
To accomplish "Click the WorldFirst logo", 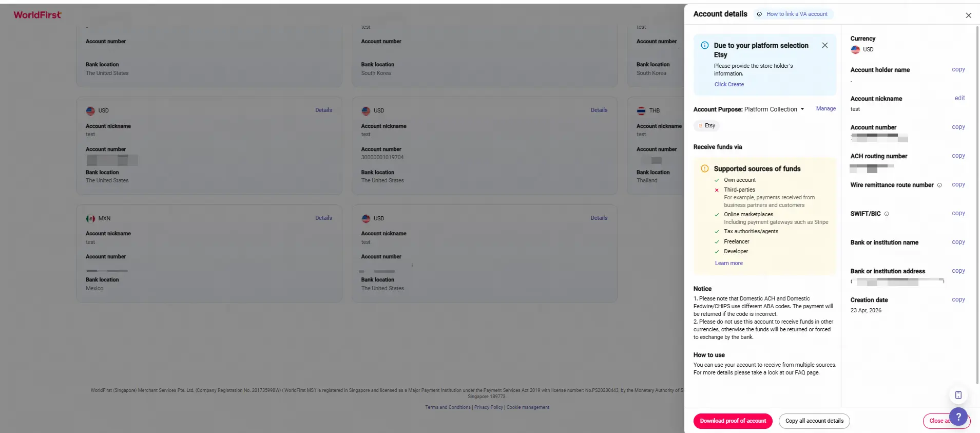I will 37,15.
